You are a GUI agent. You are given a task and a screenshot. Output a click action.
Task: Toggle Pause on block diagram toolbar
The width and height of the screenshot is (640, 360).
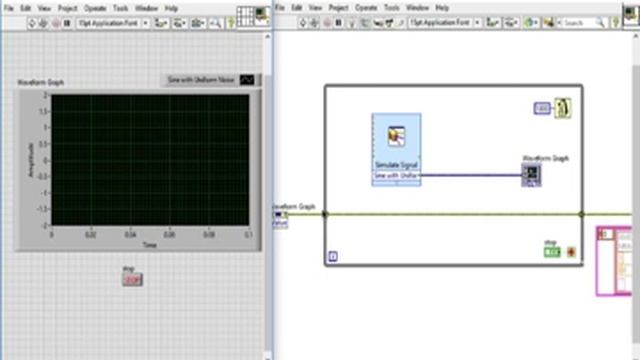click(x=338, y=23)
